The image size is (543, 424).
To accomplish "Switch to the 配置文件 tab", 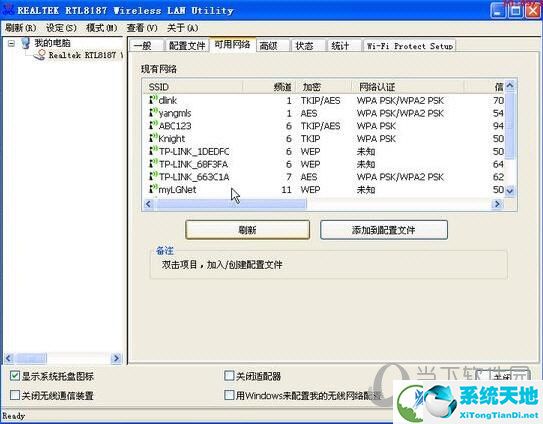I will [187, 46].
